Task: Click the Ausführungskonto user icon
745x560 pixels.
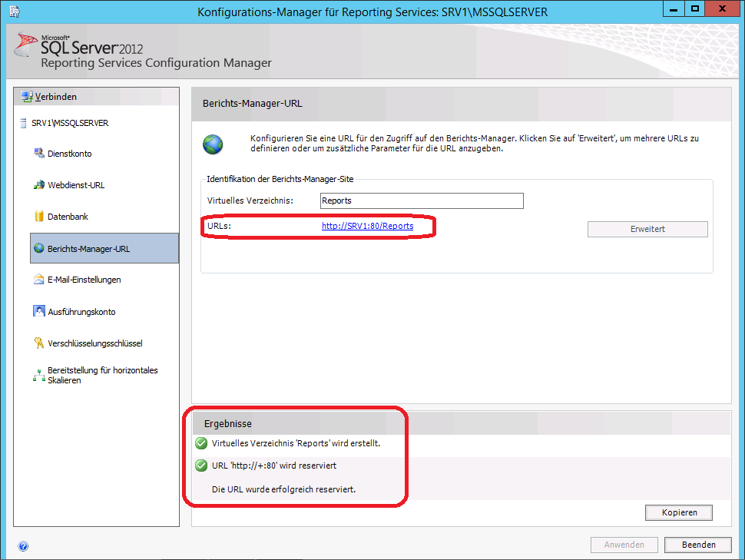Action: (39, 311)
